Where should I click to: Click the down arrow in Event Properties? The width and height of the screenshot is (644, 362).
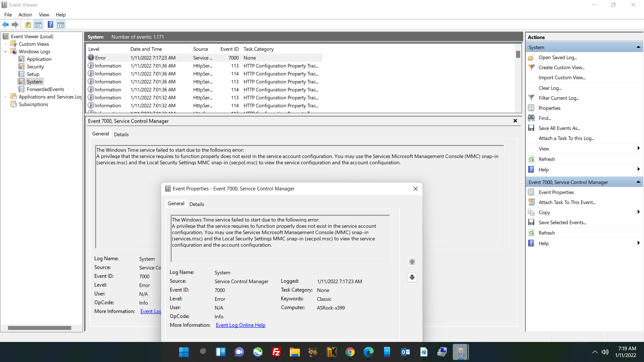coord(412,278)
